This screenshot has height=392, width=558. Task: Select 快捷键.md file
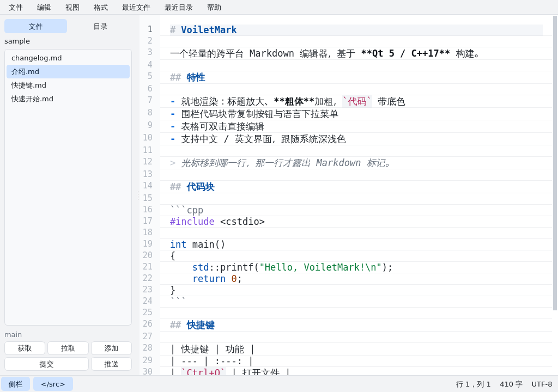point(68,85)
